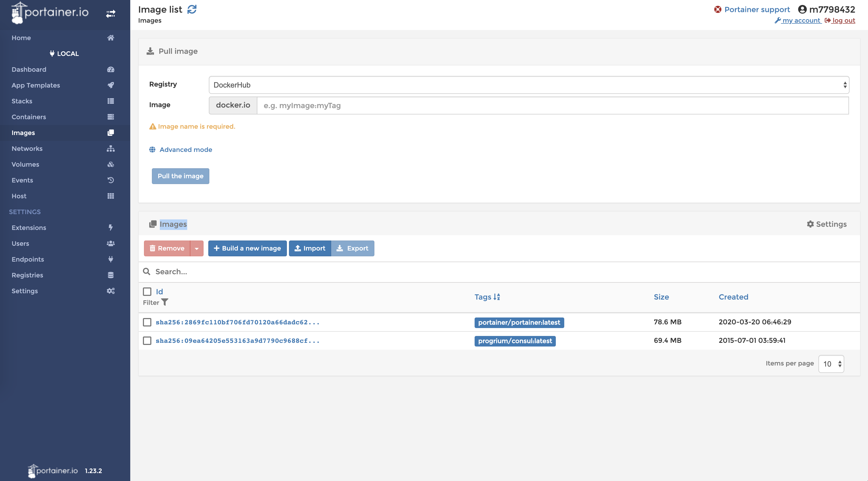Screen dimensions: 868x481
Task: Open Advanced mode link
Action: 186,150
